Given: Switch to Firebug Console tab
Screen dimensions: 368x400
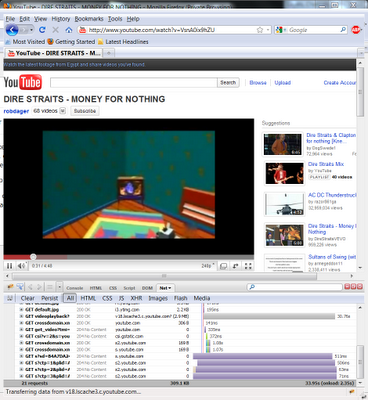Looking at the screenshot, I should coord(75,288).
